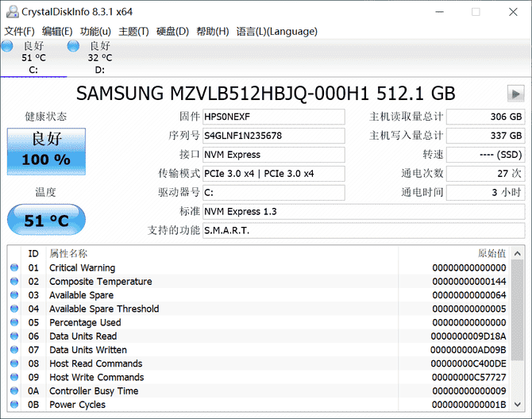Click scroll up arrow of SMART list
Image resolution: width=532 pixels, height=419 pixels.
(518, 254)
